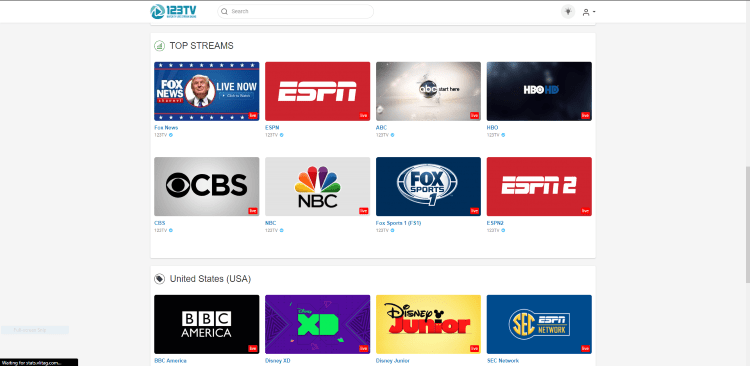The image size is (750, 366).
Task: Click the ESPN2 title link
Action: click(x=496, y=223)
